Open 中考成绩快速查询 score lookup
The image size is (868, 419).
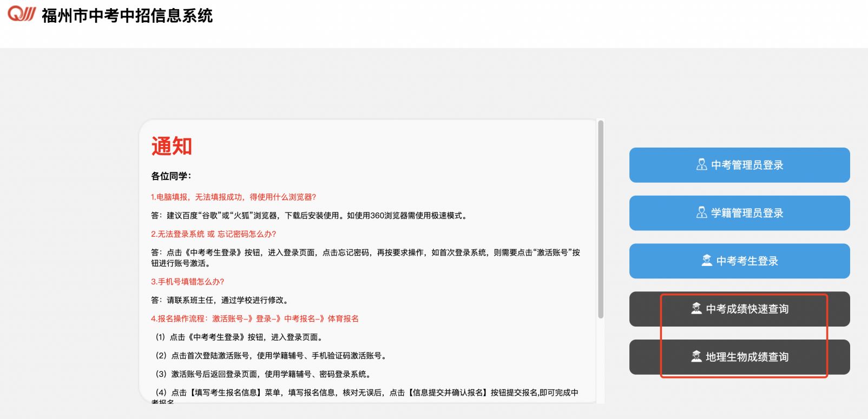pyautogui.click(x=747, y=309)
